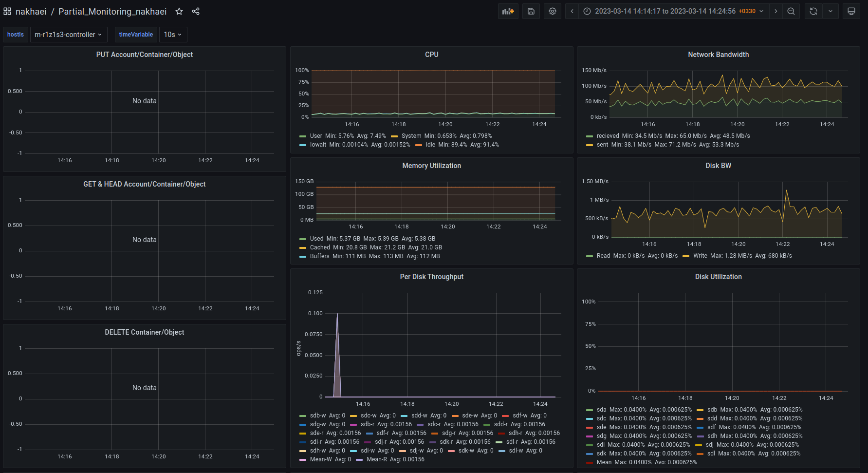Open dashboard settings gear

[553, 11]
